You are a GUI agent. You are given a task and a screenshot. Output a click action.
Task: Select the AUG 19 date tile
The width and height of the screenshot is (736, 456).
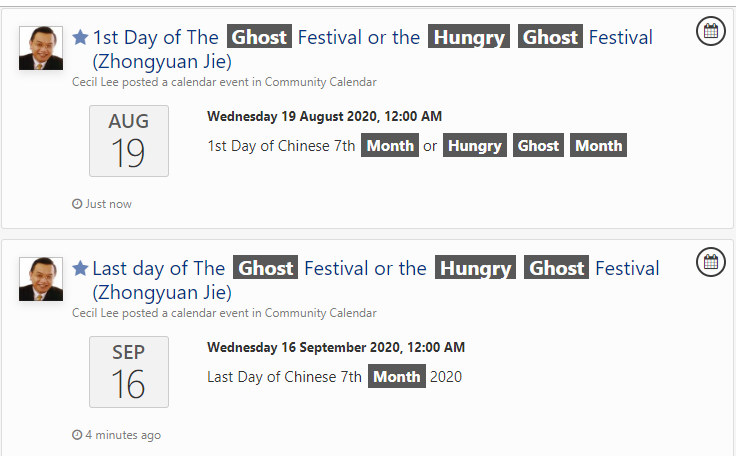click(129, 141)
